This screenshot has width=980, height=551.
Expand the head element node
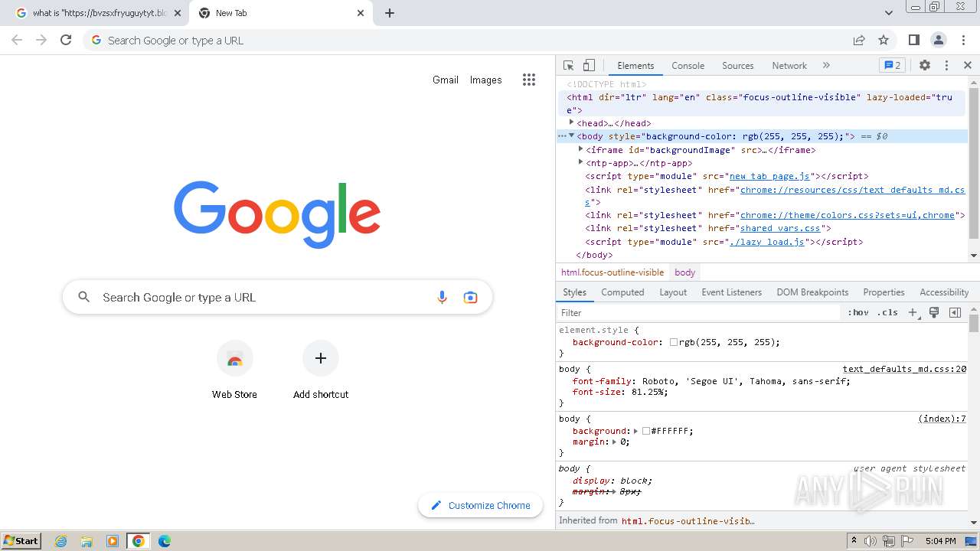tap(571, 122)
